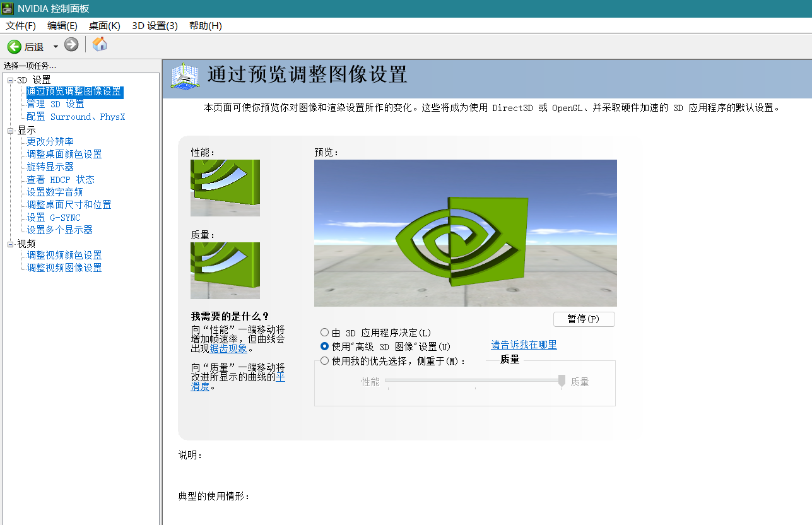This screenshot has height=525, width=812.
Task: Open the 桌面(K) menu
Action: 105,26
